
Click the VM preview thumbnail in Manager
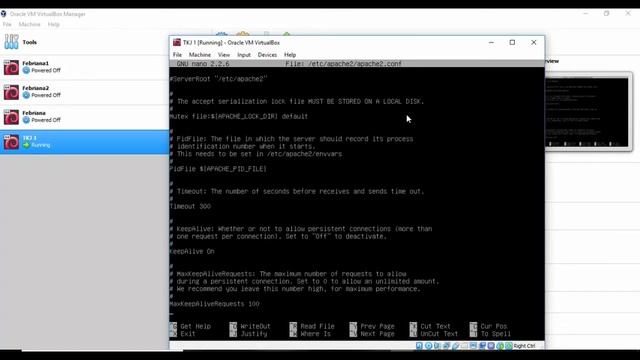588,112
